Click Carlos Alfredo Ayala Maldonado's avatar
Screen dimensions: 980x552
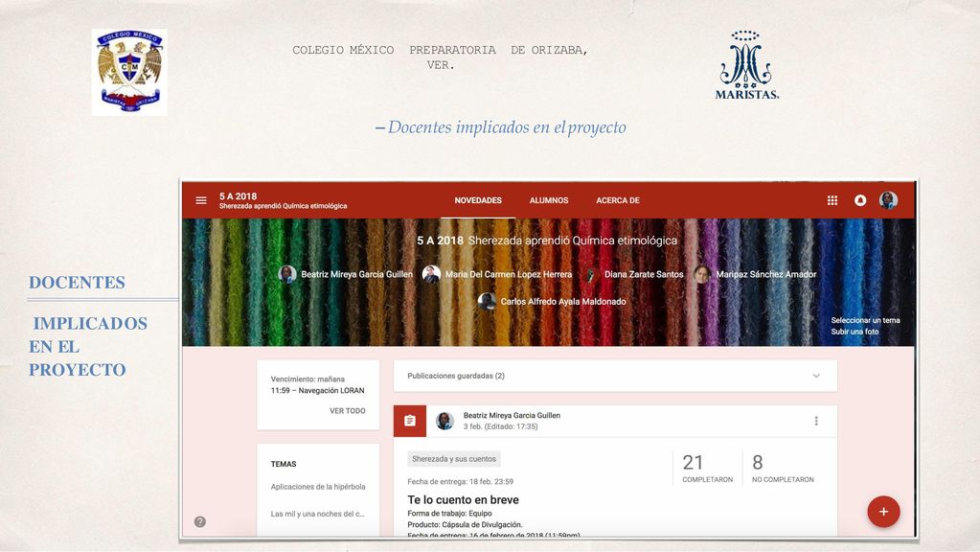487,302
